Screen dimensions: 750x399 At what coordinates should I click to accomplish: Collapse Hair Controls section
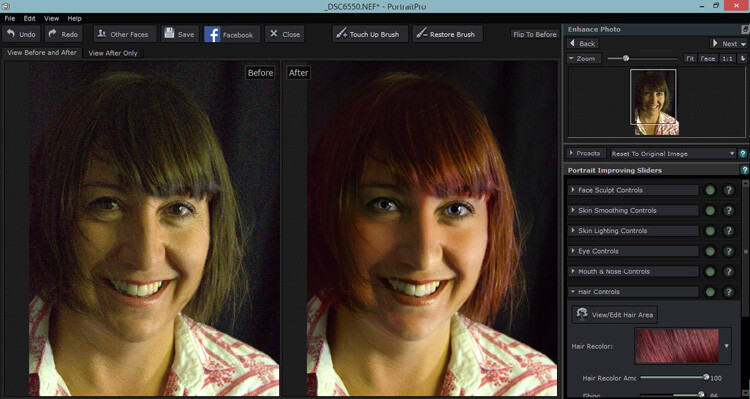634,292
